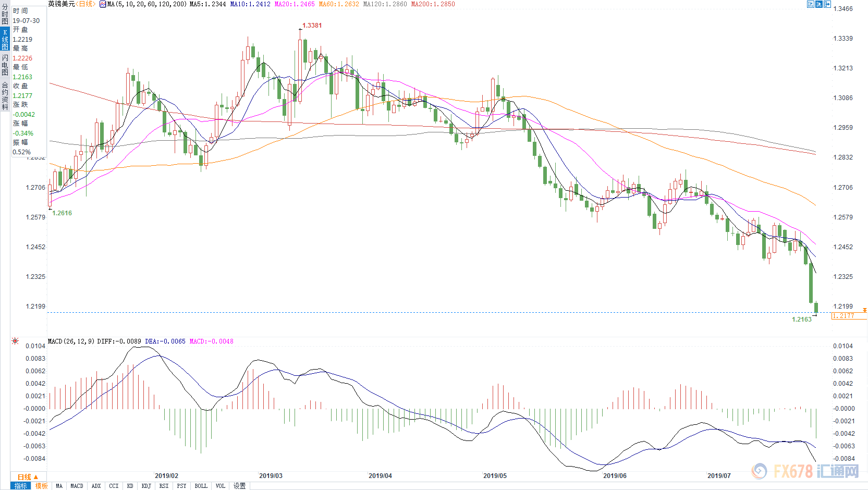Click the highlighted chart-axis icon at top right
The width and height of the screenshot is (868, 490).
click(819, 4)
